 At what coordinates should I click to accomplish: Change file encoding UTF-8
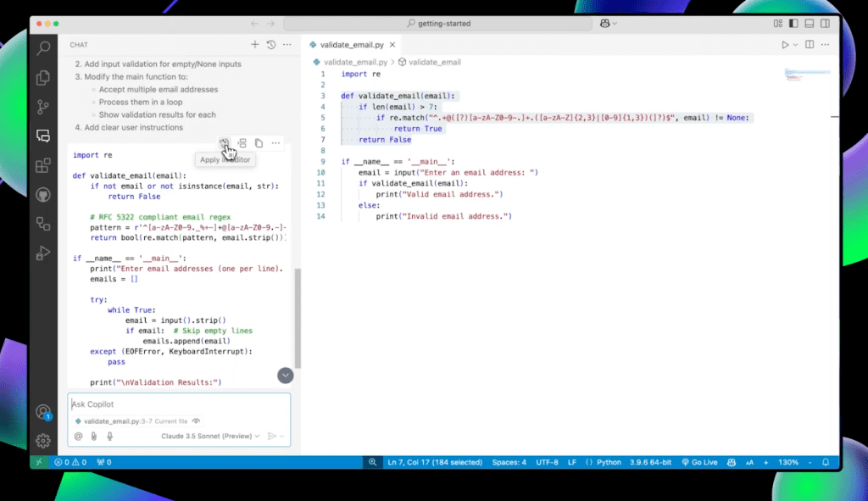coord(547,462)
